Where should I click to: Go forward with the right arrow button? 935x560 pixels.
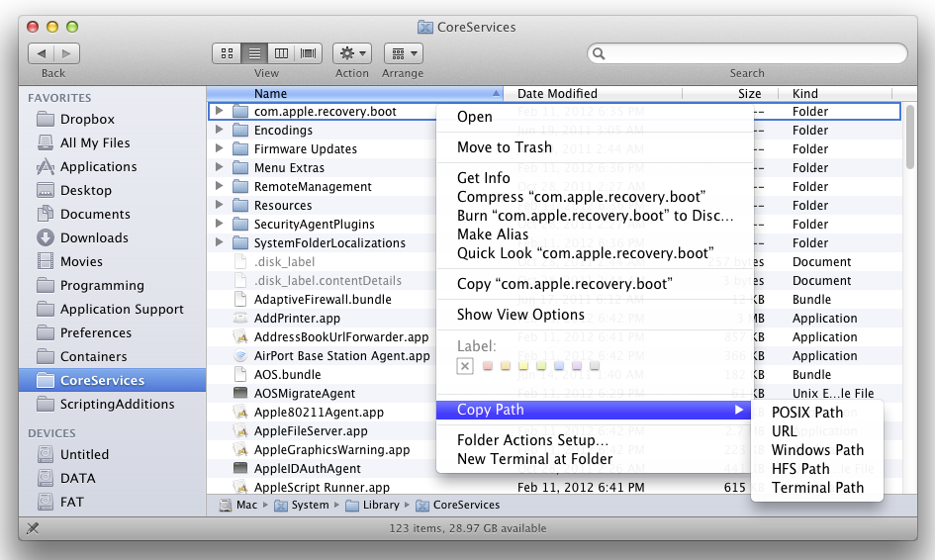pos(67,53)
